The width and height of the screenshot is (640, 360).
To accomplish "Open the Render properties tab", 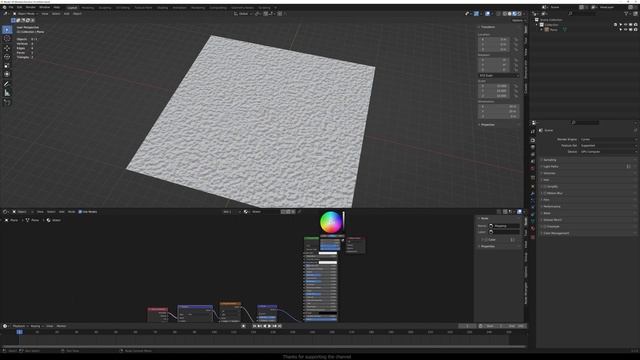I will (533, 140).
